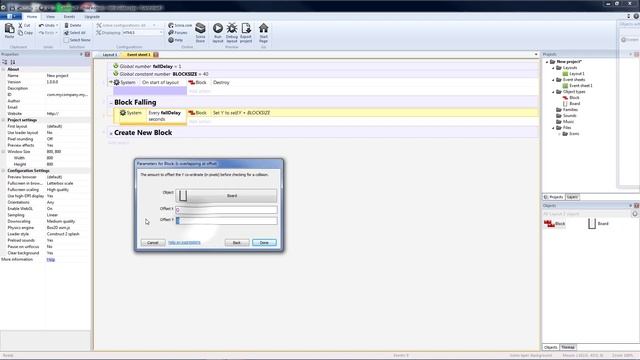
Task: Click the Help link beside More information
Action: pyautogui.click(x=51, y=260)
